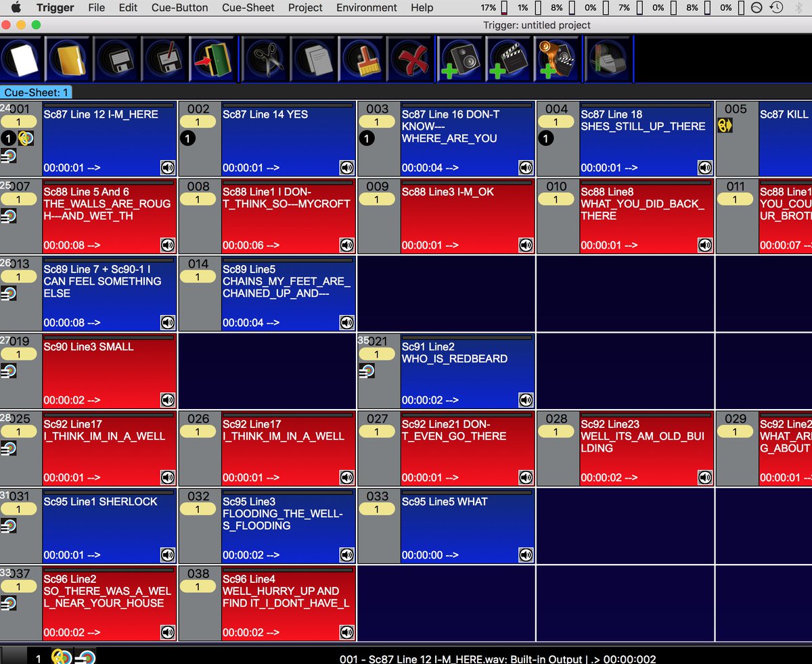Image resolution: width=812 pixels, height=664 pixels.
Task: Click the progress bar atop cue Sc87 Line 16
Action: pos(466,105)
